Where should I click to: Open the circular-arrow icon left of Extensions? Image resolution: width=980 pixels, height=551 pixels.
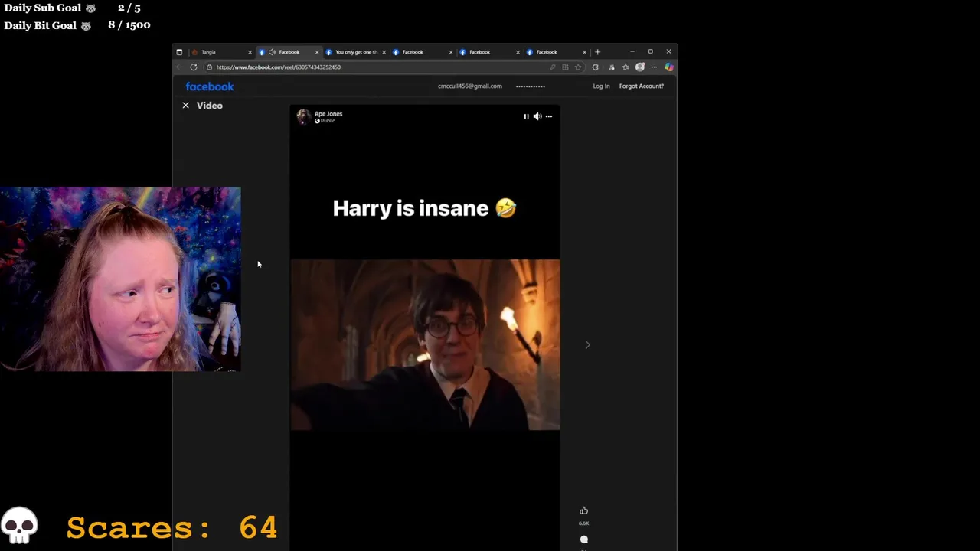point(595,67)
